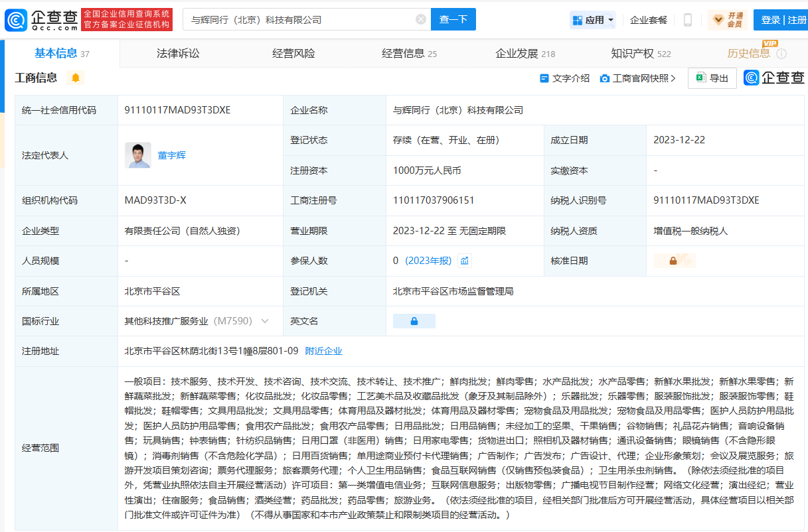The width and height of the screenshot is (808, 532).
Task: Clear the search box with the X icon
Action: coord(421,19)
